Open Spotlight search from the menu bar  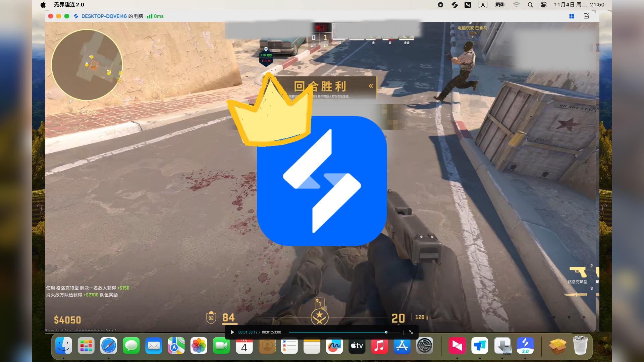[530, 5]
